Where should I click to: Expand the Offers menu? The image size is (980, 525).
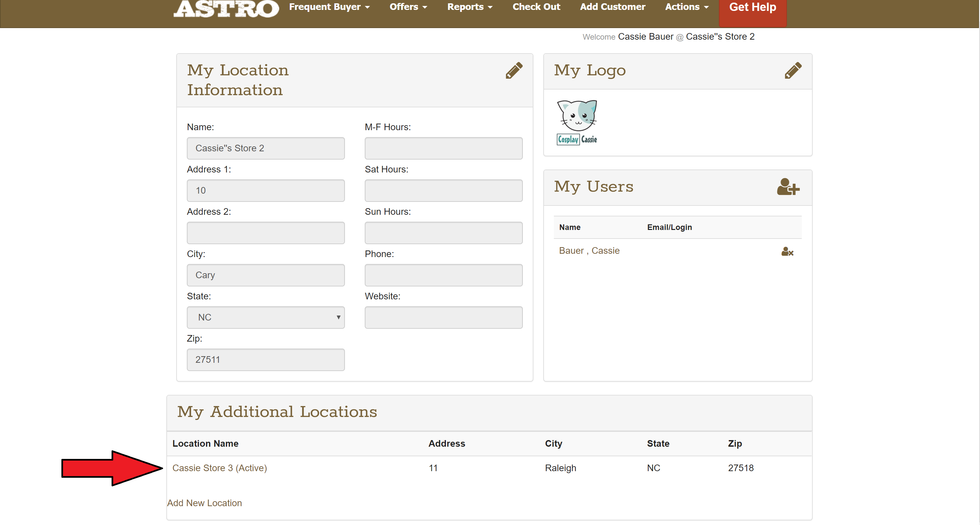point(408,7)
